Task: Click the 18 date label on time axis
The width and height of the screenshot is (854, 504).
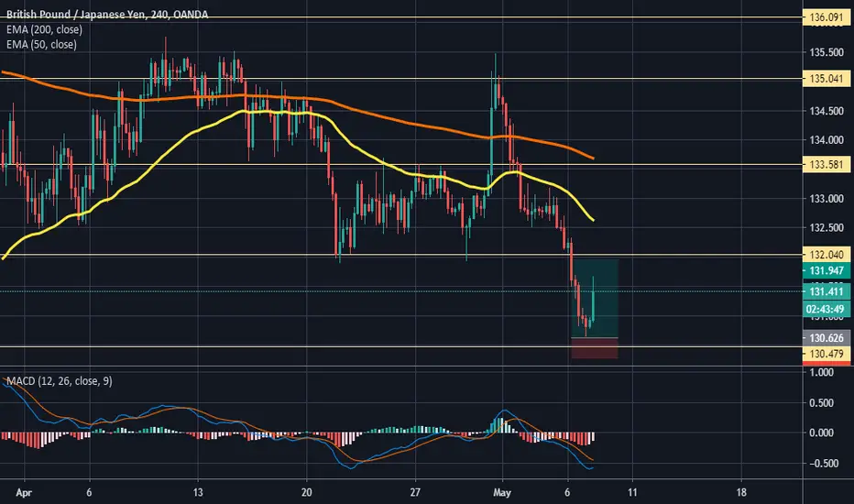Action: pyautogui.click(x=741, y=493)
